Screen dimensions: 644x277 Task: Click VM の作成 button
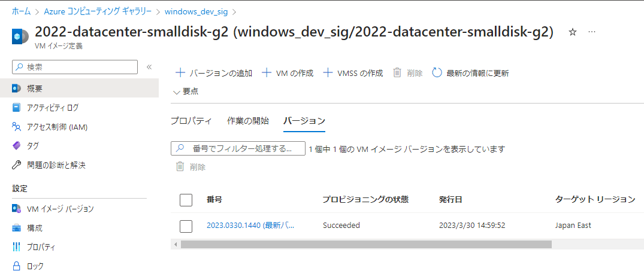pyautogui.click(x=288, y=73)
